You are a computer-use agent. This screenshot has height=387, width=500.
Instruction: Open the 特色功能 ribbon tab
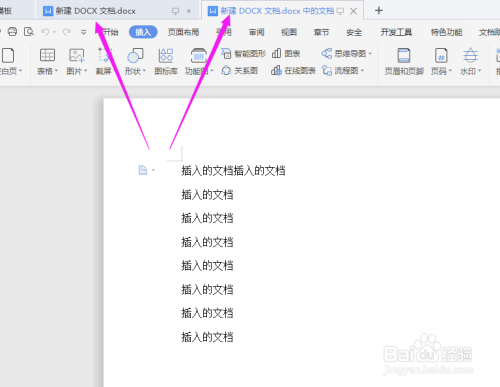pos(446,32)
